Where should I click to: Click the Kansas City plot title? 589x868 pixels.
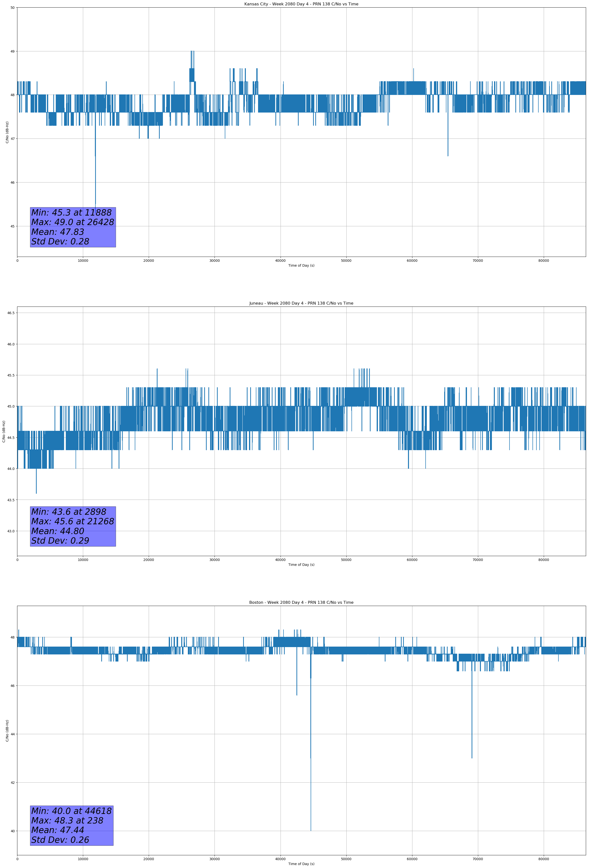tap(301, 4)
